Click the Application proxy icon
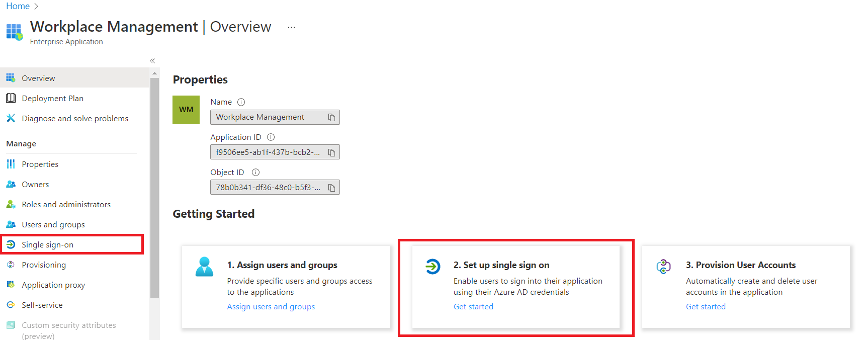This screenshot has height=340, width=868. click(11, 285)
